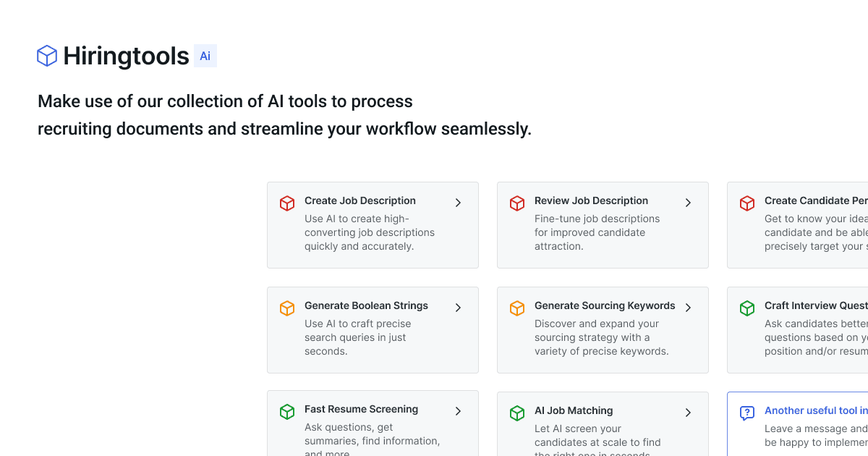Open the Create Candidate Persona title
Viewport: 868px width, 456px height.
tap(816, 200)
